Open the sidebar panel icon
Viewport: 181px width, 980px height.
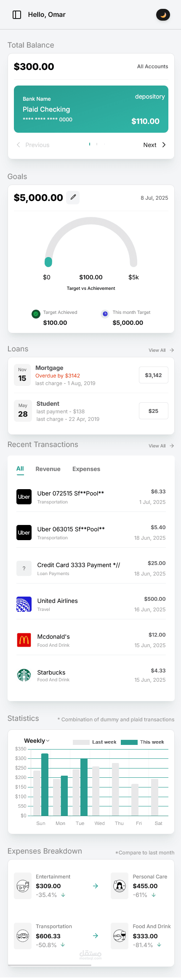coord(17,15)
